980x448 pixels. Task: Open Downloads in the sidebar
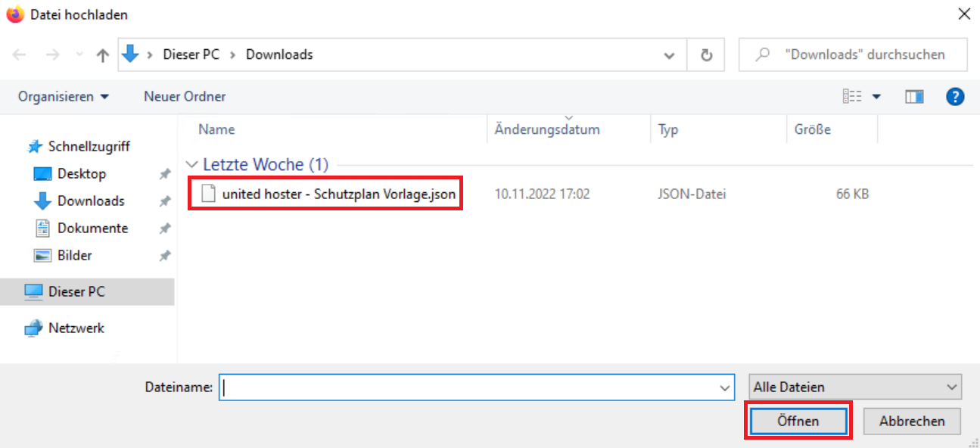(x=91, y=201)
